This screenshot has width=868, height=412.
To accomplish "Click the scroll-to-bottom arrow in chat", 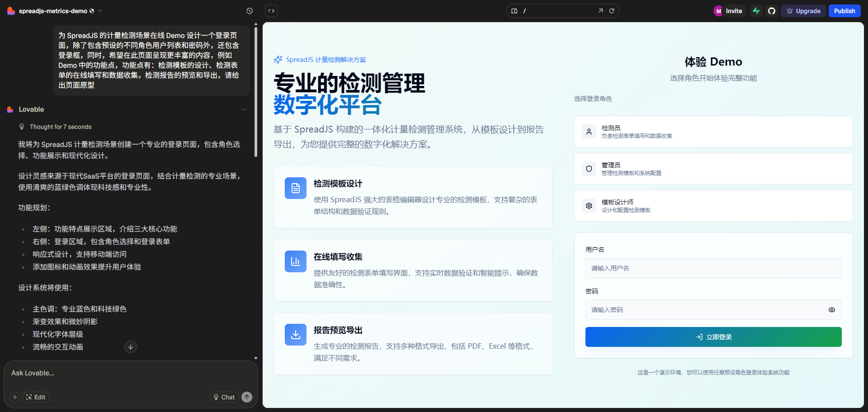I will (x=131, y=347).
